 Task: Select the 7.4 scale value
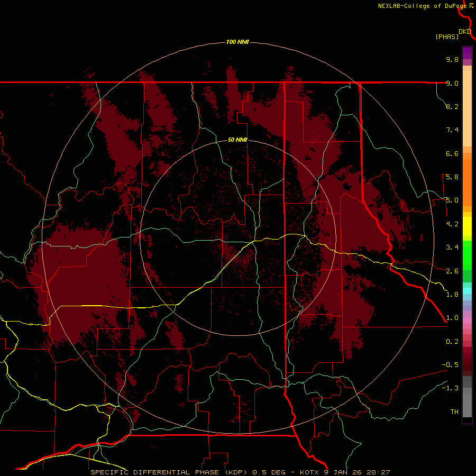[x=452, y=130]
